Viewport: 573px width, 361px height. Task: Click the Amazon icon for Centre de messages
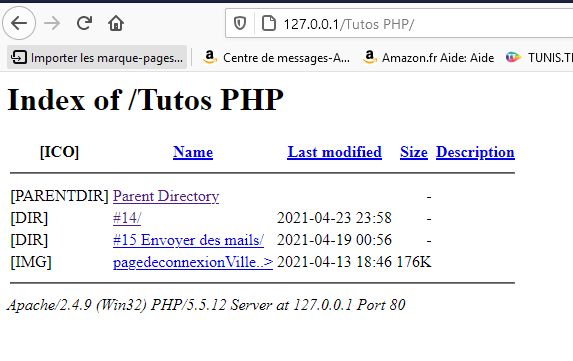[x=210, y=57]
